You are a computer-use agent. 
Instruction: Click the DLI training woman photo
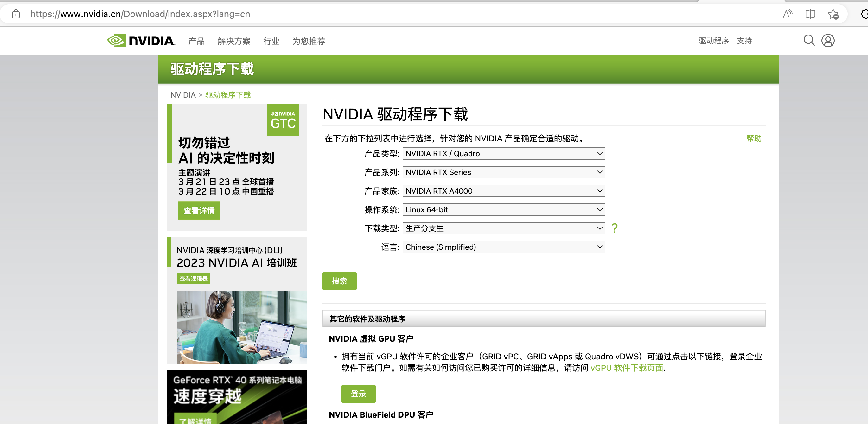(x=242, y=327)
